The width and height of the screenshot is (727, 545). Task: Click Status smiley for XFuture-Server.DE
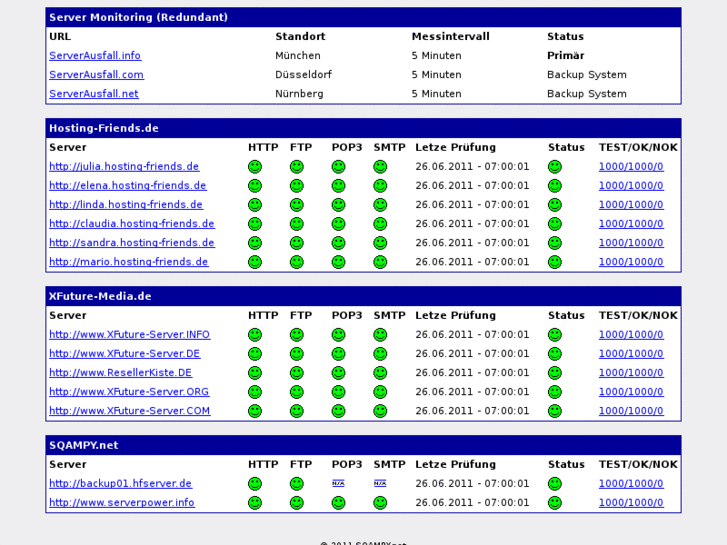tap(555, 353)
